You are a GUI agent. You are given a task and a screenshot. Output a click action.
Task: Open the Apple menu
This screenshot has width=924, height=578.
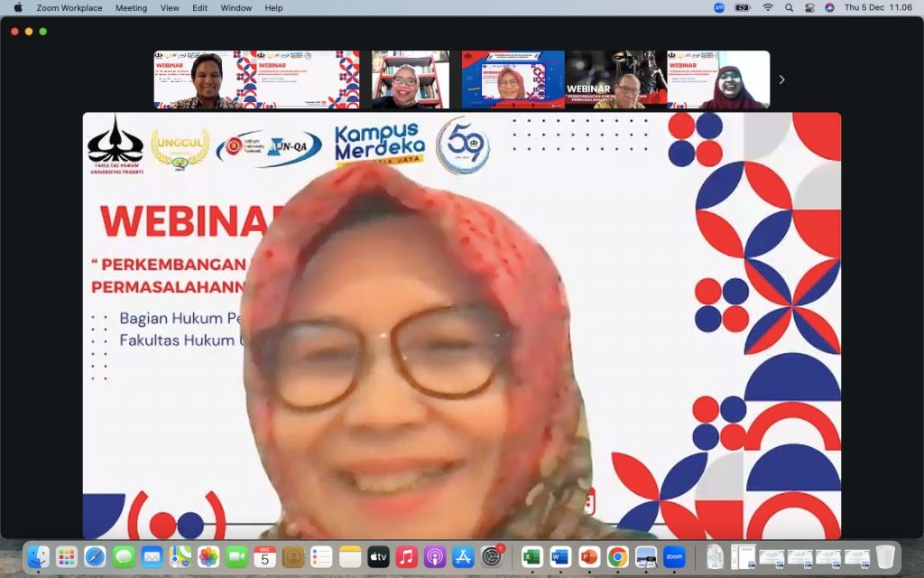pyautogui.click(x=18, y=7)
